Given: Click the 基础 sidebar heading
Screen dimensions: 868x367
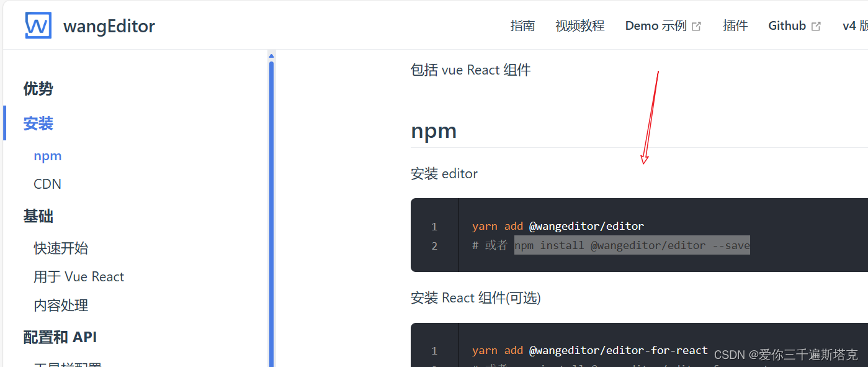Looking at the screenshot, I should (x=38, y=215).
